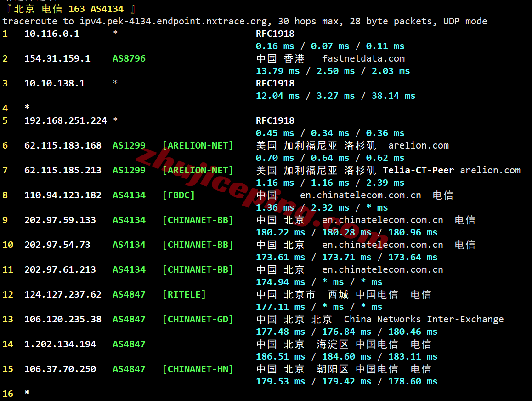The height and width of the screenshot is (401, 532).
Task: Click latency 12.04 ms on hop 3
Action: pyautogui.click(x=278, y=96)
